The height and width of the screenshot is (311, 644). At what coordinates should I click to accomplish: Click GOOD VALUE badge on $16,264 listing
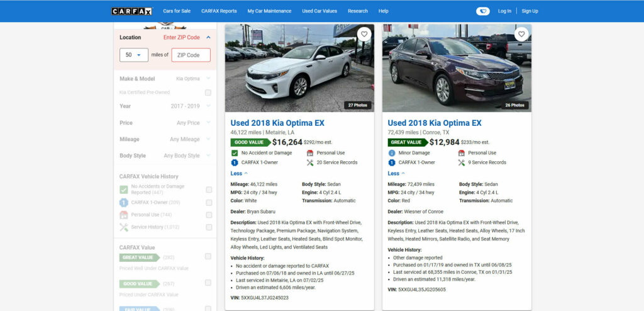[x=250, y=142]
